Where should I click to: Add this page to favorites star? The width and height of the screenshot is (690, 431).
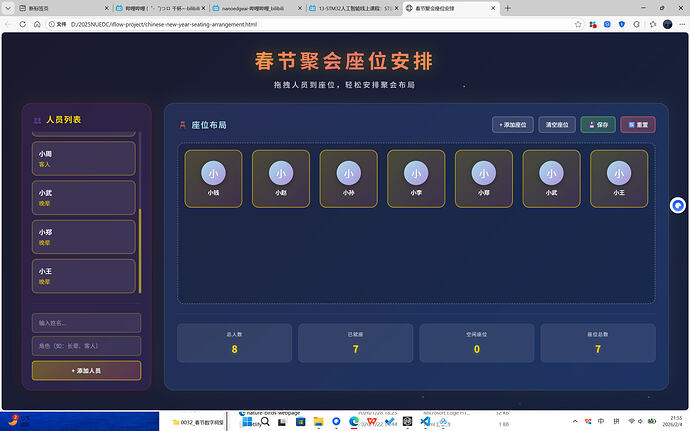pyautogui.click(x=578, y=24)
